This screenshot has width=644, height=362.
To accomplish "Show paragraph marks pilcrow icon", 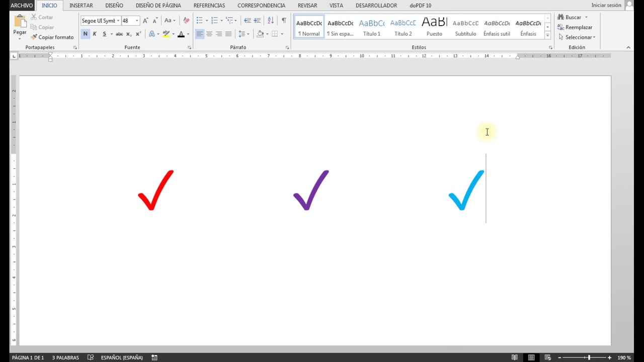I will (x=284, y=21).
